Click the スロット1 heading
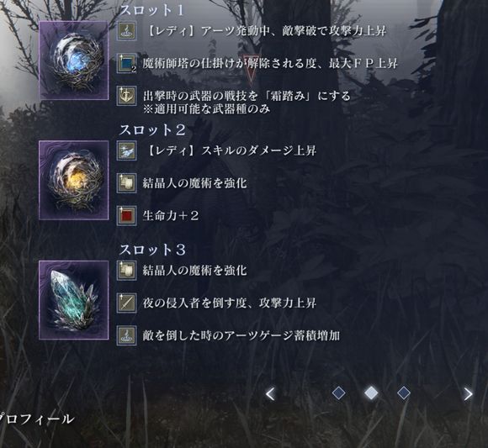Image resolution: width=488 pixels, height=448 pixels. click(151, 10)
